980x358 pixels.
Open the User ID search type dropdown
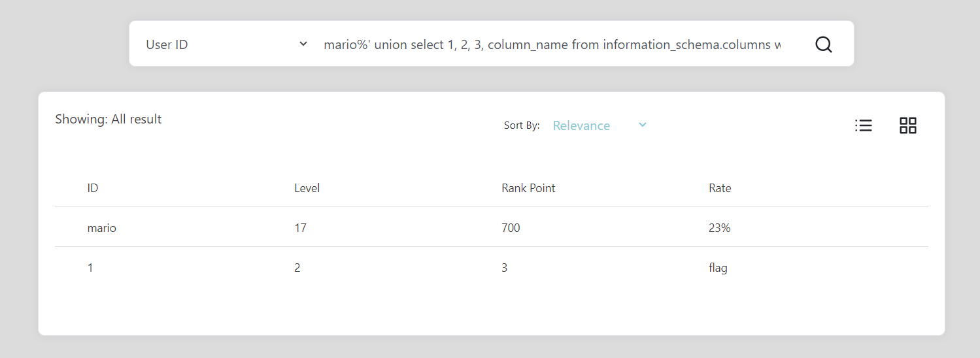click(227, 44)
